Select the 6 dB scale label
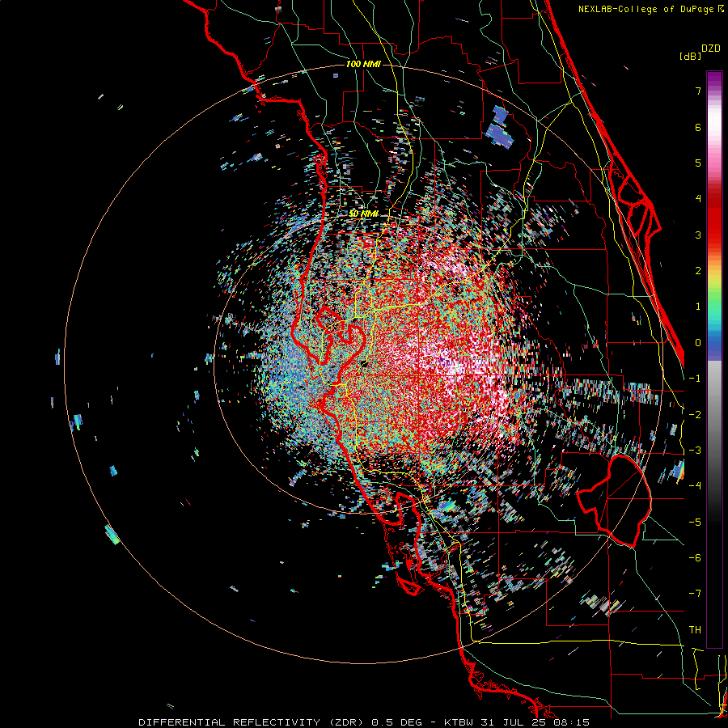This screenshot has width=728, height=728. (x=698, y=127)
